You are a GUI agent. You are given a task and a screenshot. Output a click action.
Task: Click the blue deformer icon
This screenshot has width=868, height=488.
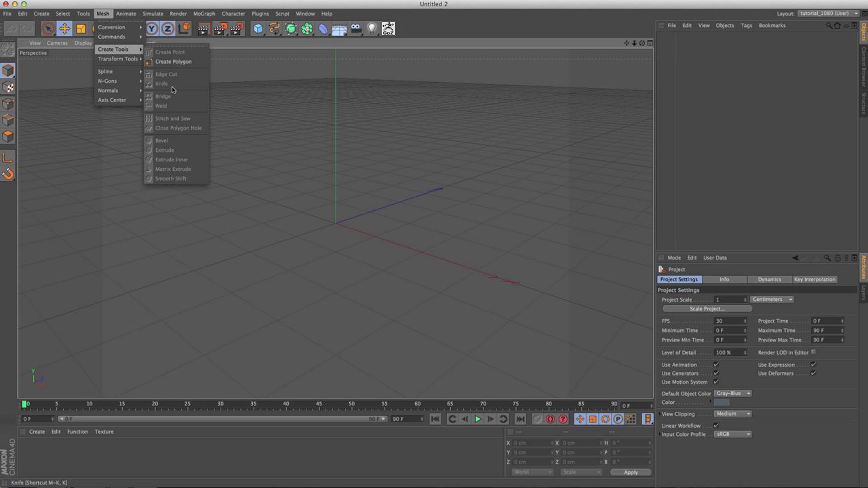[323, 29]
